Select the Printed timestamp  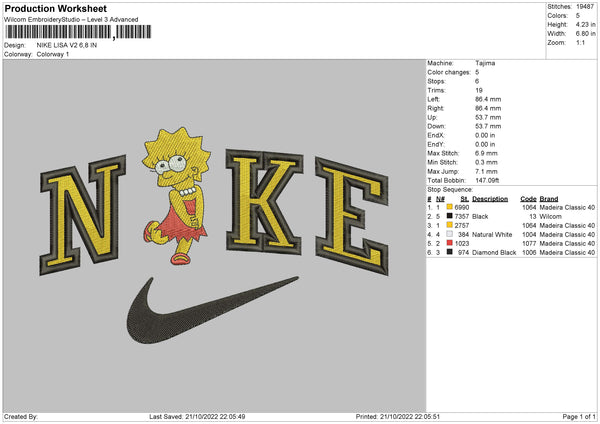[x=398, y=417]
